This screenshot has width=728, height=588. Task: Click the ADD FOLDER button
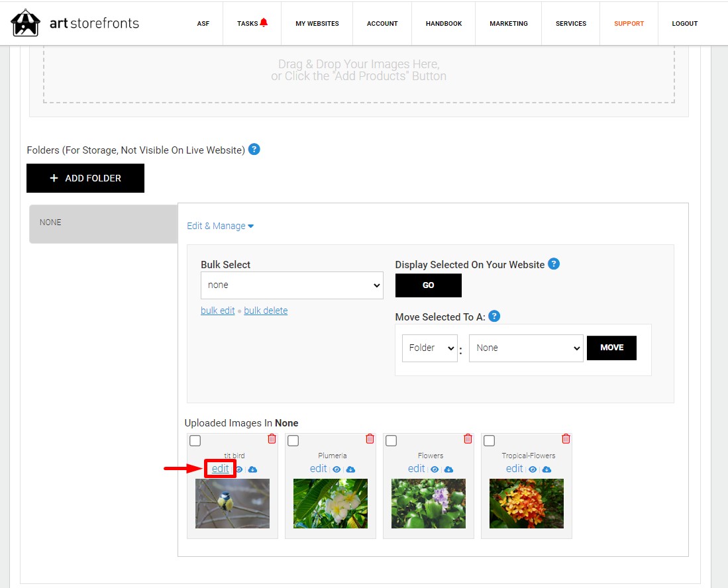85,177
